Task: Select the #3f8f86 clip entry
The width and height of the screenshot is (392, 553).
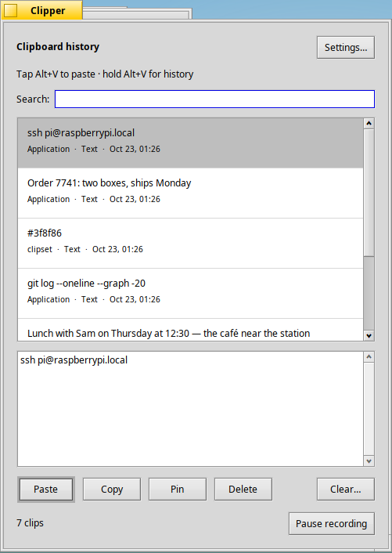Action: point(191,244)
